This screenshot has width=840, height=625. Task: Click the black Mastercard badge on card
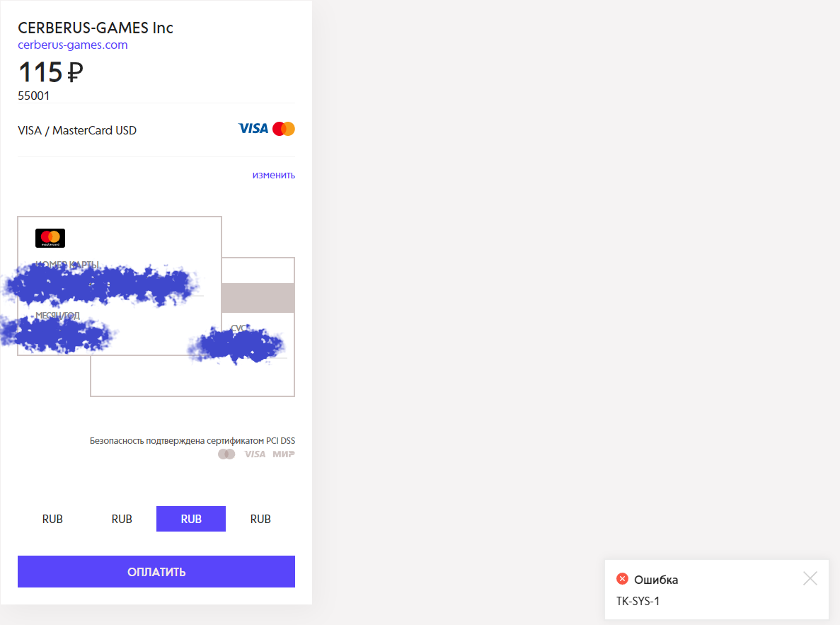(x=50, y=238)
